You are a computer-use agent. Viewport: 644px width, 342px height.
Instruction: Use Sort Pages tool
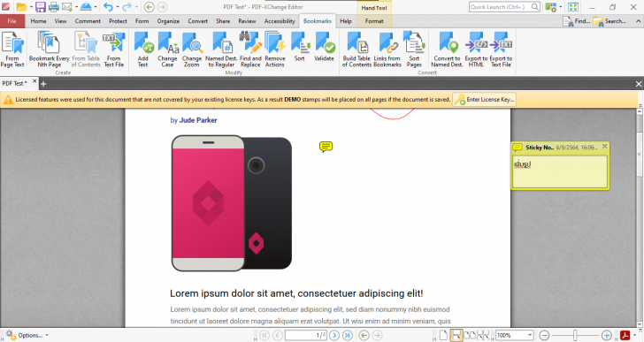(x=414, y=49)
